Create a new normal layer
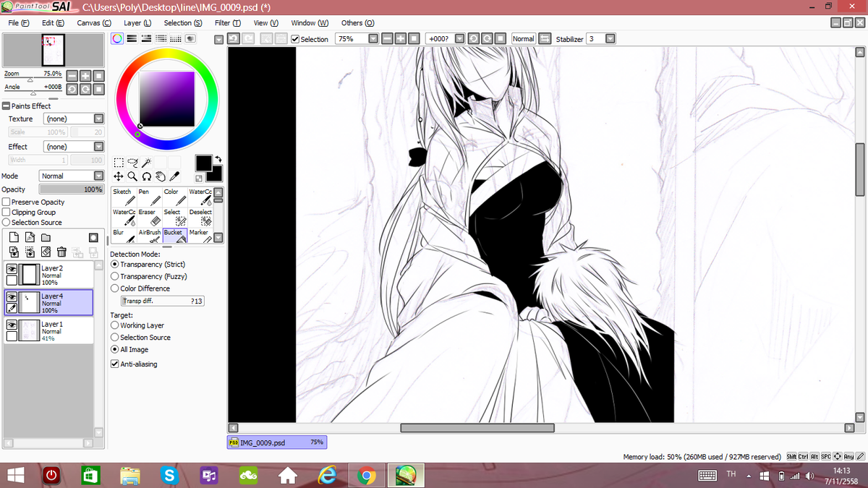 tap(14, 237)
